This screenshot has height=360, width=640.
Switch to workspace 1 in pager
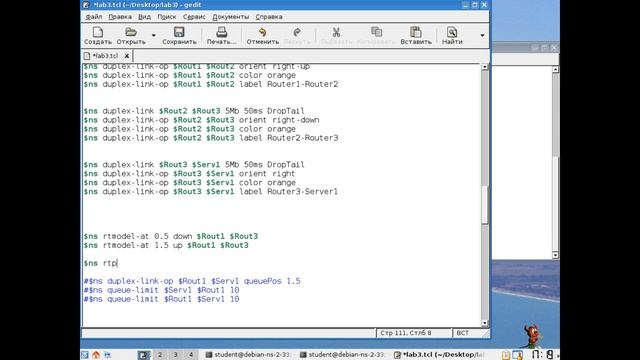tap(144, 355)
